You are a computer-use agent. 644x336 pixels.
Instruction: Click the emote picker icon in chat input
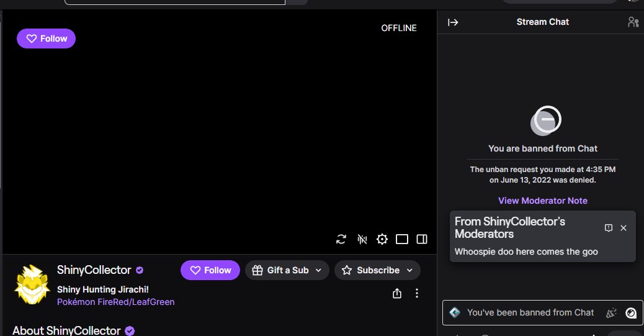(x=631, y=313)
